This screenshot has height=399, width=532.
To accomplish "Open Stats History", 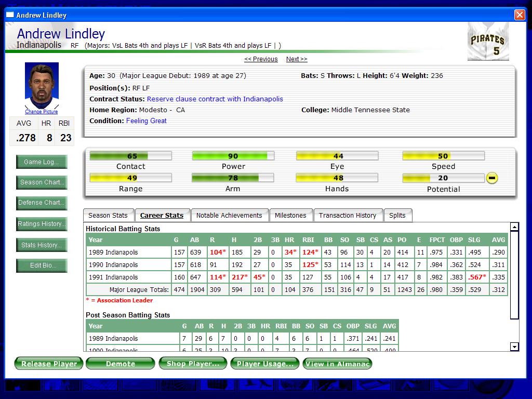I will point(42,245).
